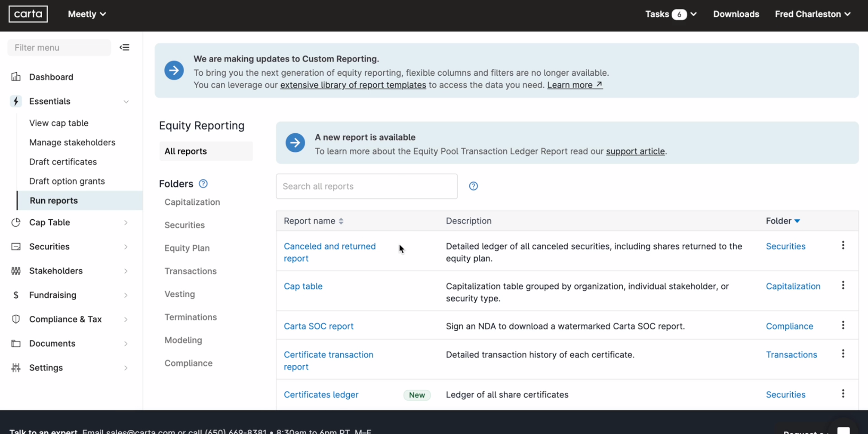Viewport: 868px width, 434px height.
Task: Open the Fred Charleston account menu
Action: 813,14
